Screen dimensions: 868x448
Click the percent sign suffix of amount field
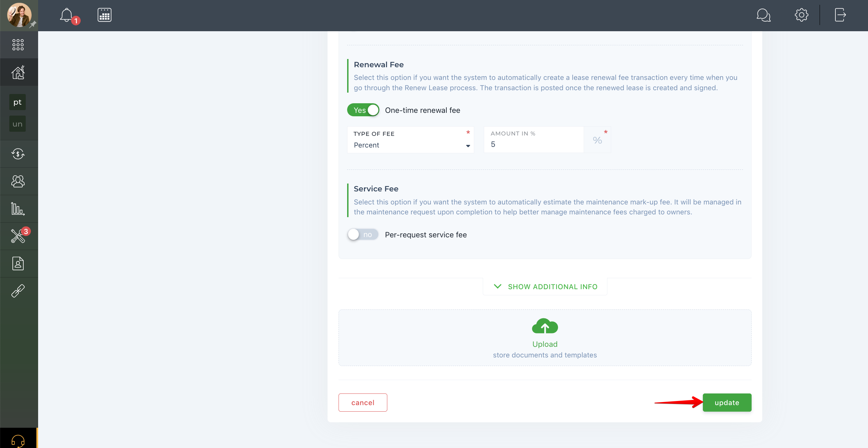597,140
